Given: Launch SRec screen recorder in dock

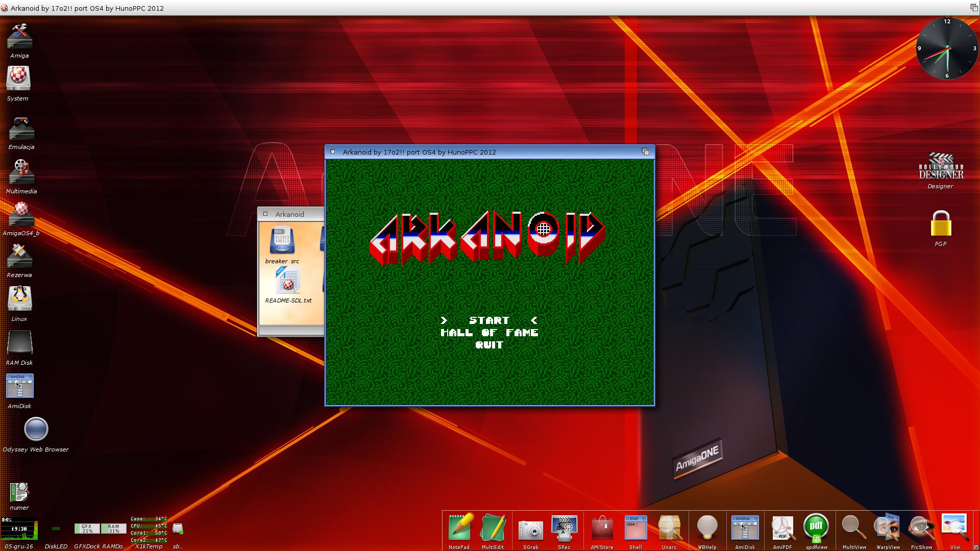Looking at the screenshot, I should (x=564, y=529).
